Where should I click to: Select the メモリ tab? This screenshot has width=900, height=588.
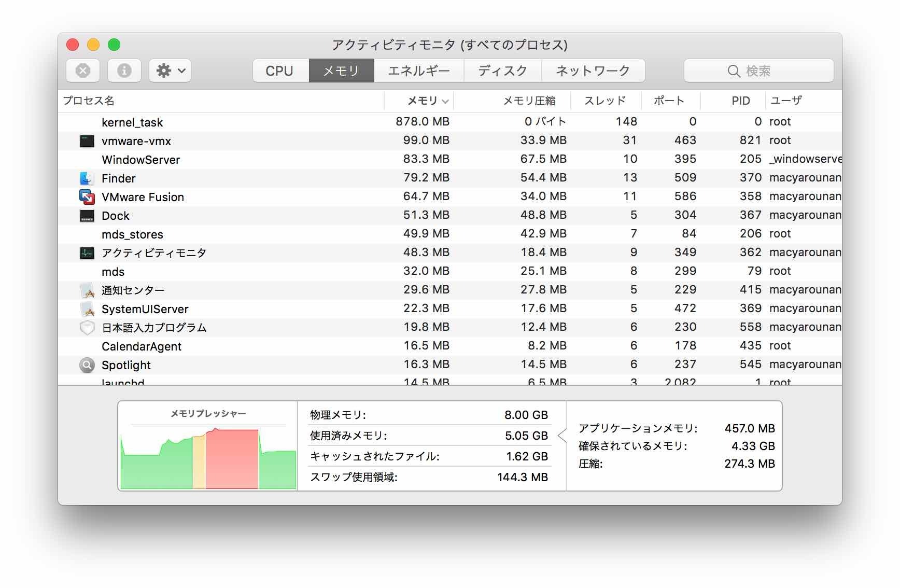[341, 71]
